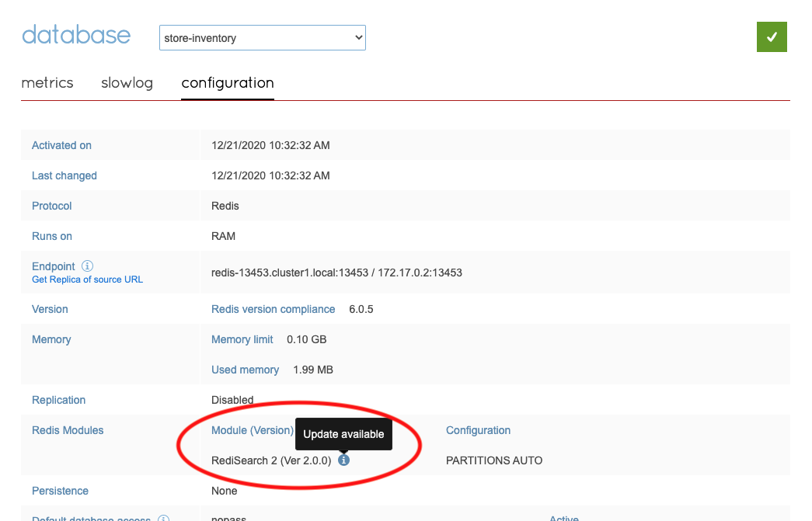This screenshot has height=521, width=812.
Task: Click the Memory limit label
Action: click(x=242, y=339)
